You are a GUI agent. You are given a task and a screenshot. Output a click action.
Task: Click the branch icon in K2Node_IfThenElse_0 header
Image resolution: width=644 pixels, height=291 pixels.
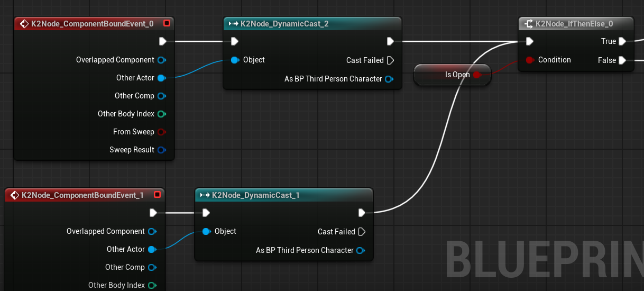click(529, 23)
